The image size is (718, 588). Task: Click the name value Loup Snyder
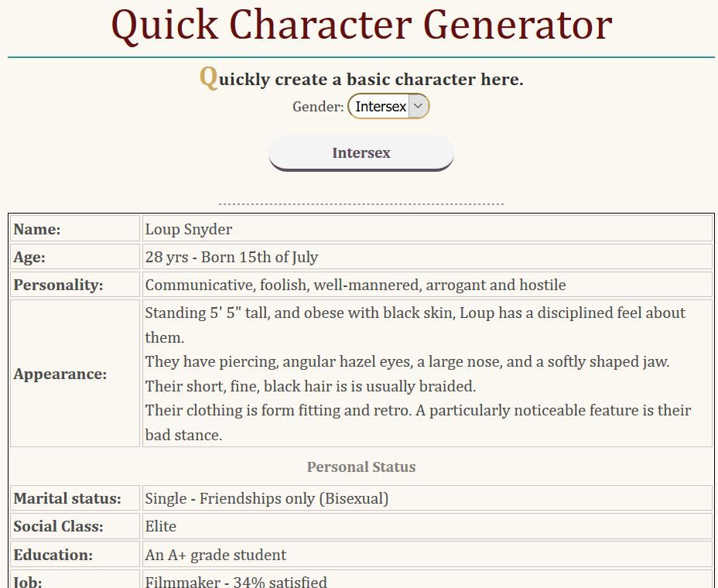tap(189, 229)
